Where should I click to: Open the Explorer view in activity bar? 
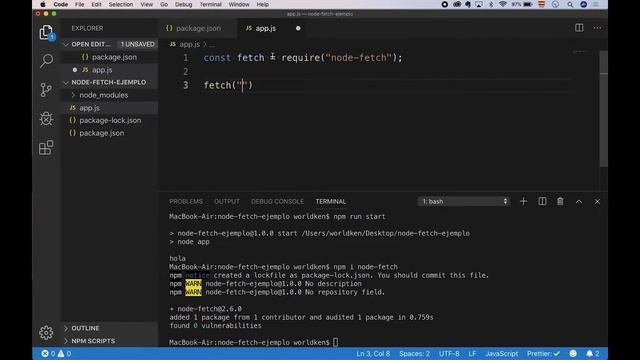[46, 32]
